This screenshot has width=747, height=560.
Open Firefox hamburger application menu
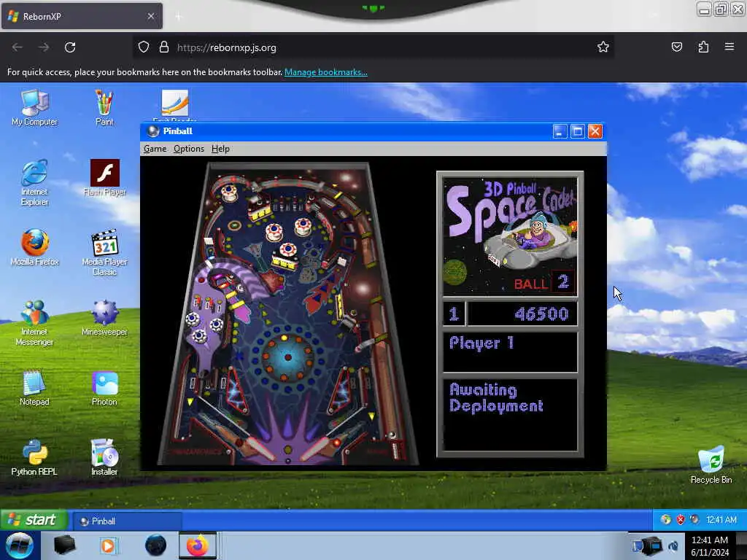(729, 47)
